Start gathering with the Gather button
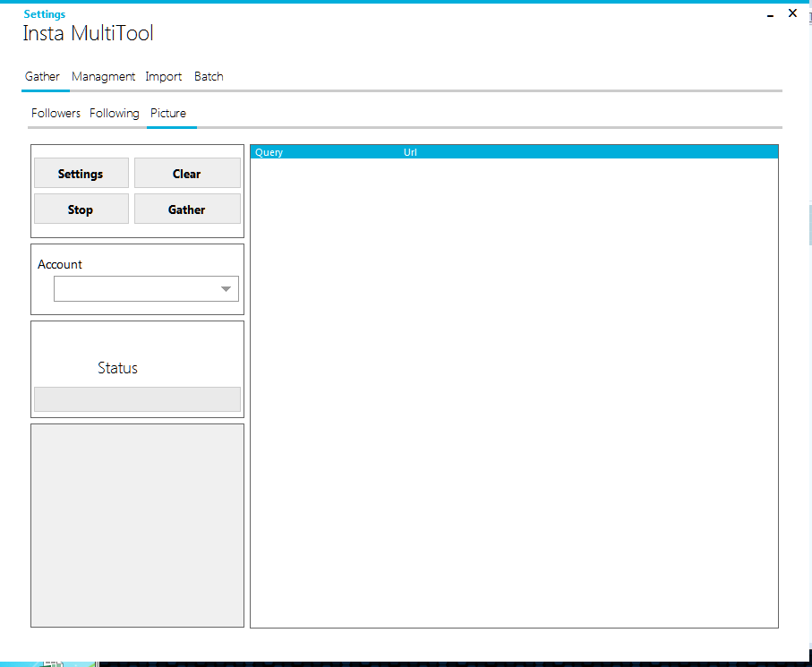 [187, 209]
